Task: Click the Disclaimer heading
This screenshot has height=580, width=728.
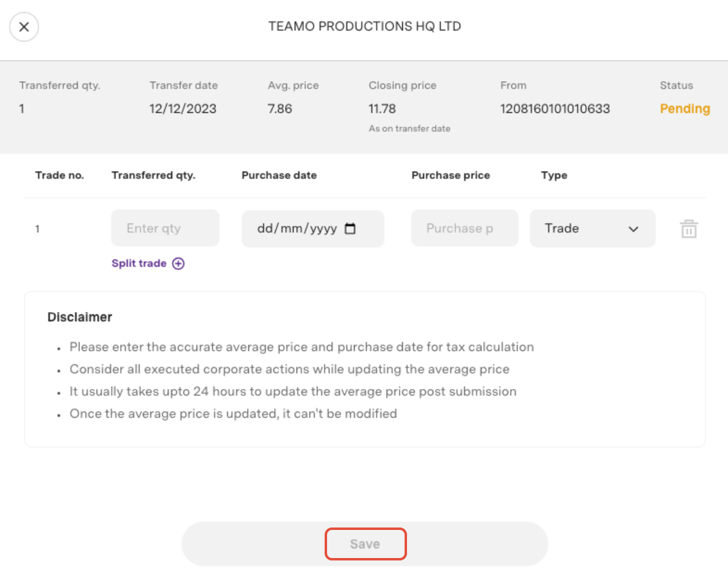Action: 80,317
